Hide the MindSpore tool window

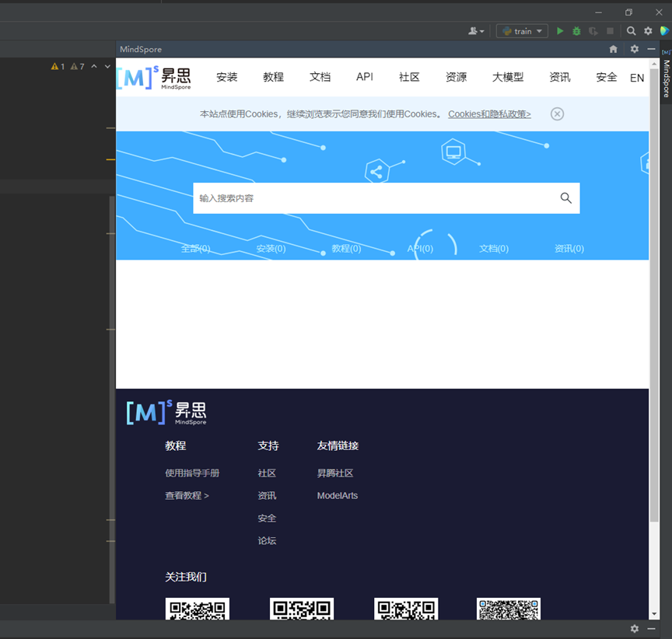point(651,48)
